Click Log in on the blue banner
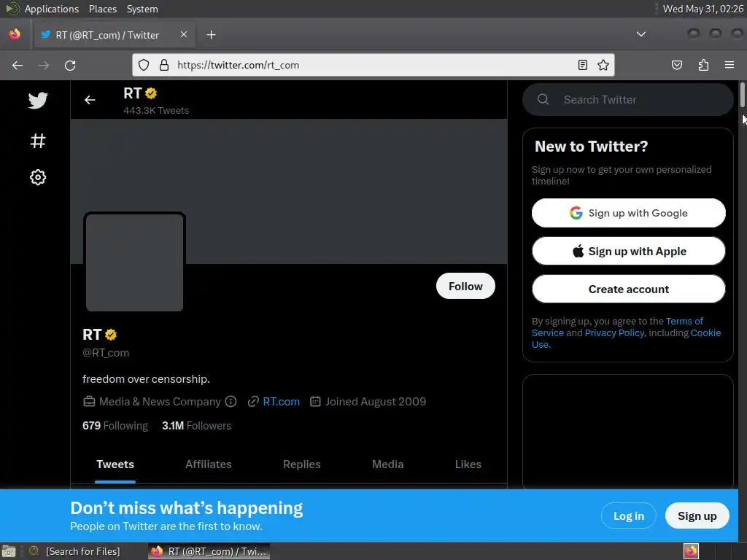Screen dimensions: 747x560 (628, 516)
